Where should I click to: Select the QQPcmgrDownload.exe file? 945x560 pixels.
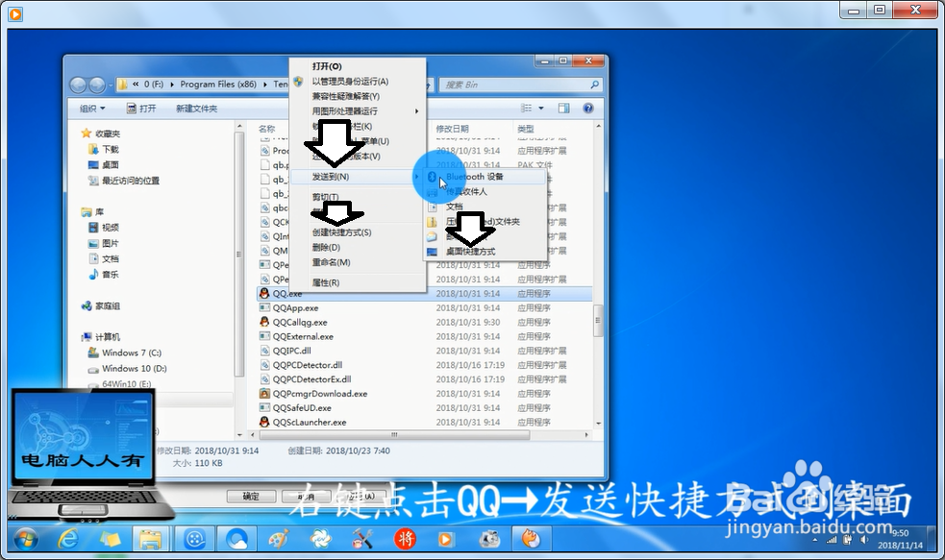[x=320, y=394]
